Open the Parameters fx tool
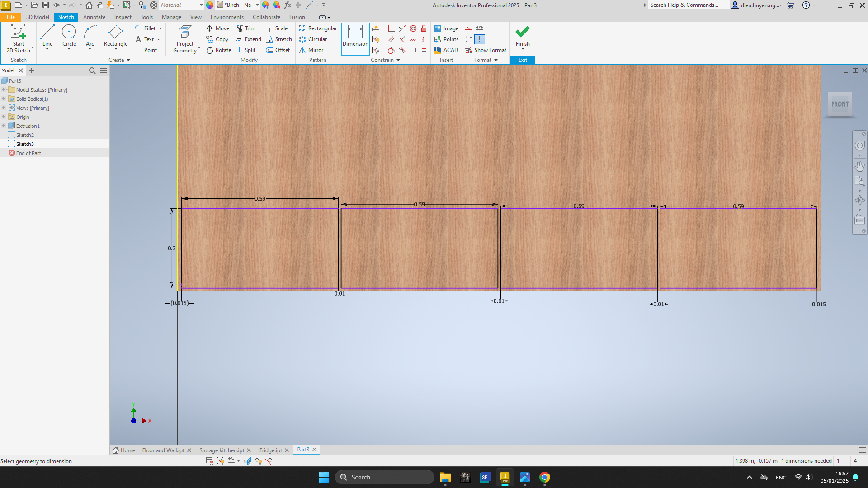 tap(288, 5)
